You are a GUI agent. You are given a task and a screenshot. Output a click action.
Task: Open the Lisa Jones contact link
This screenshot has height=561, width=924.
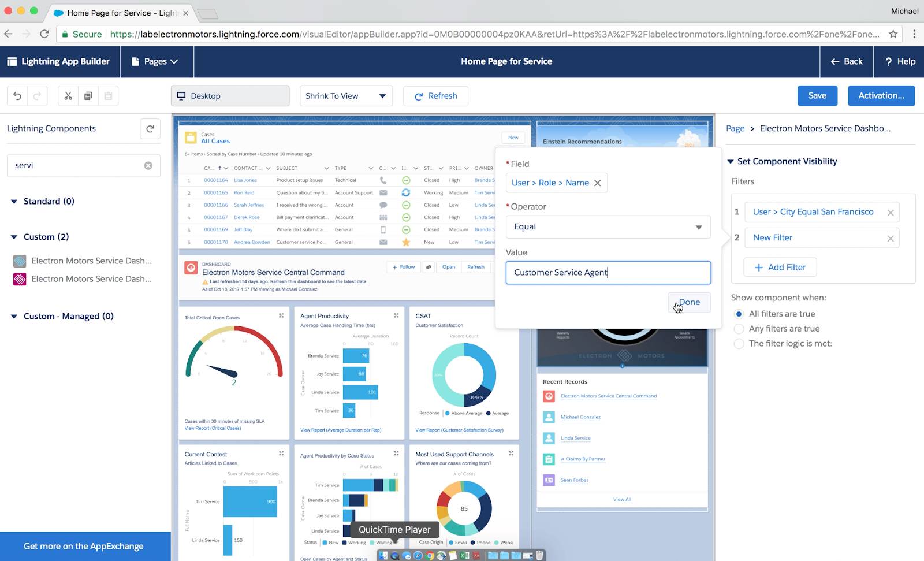[245, 180]
